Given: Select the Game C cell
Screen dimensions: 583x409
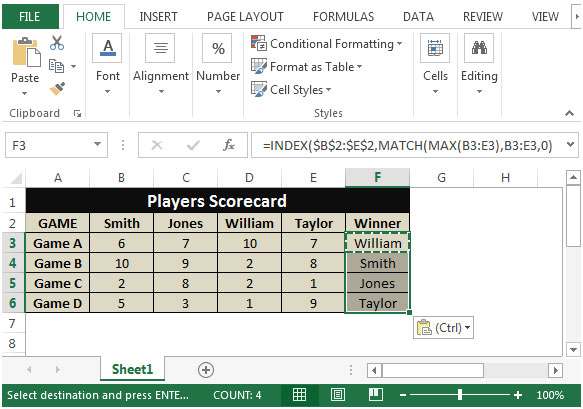Looking at the screenshot, I should (x=58, y=283).
